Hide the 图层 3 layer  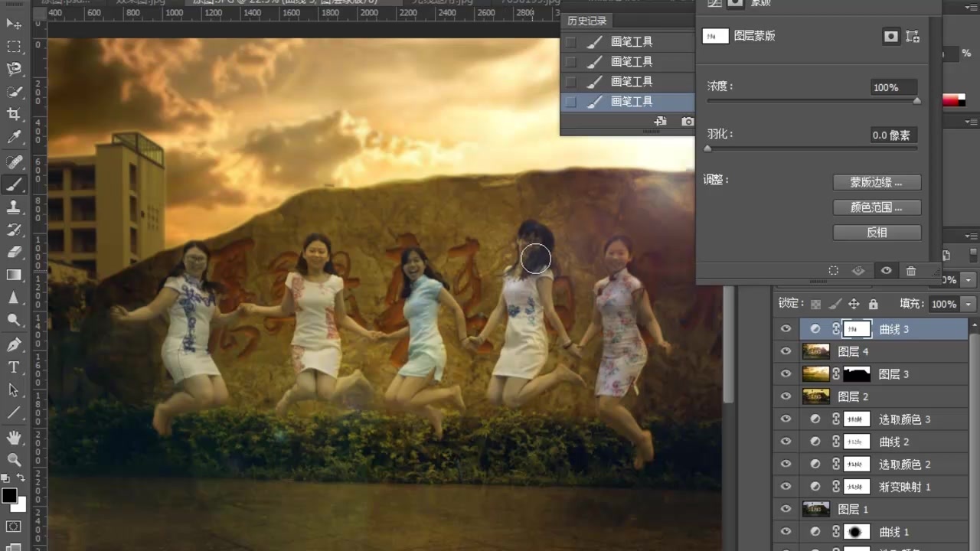786,374
